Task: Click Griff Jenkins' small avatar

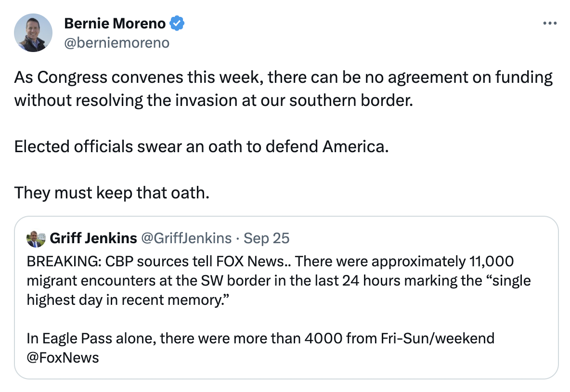Action: [36, 238]
